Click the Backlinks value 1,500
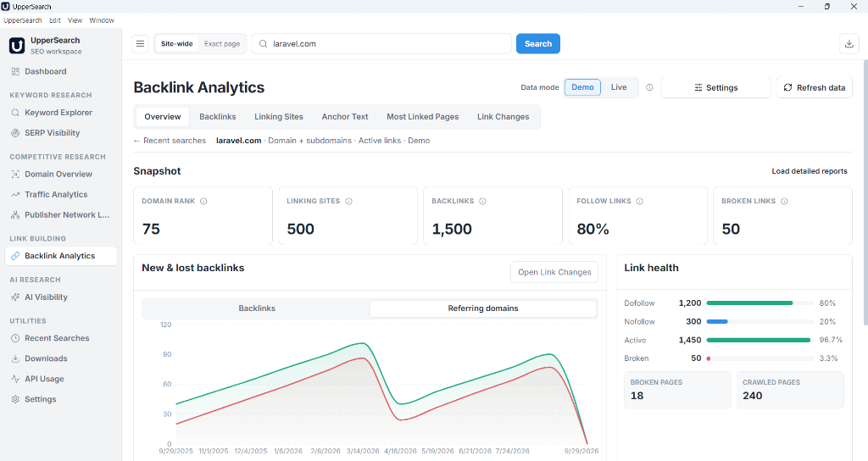 click(452, 229)
